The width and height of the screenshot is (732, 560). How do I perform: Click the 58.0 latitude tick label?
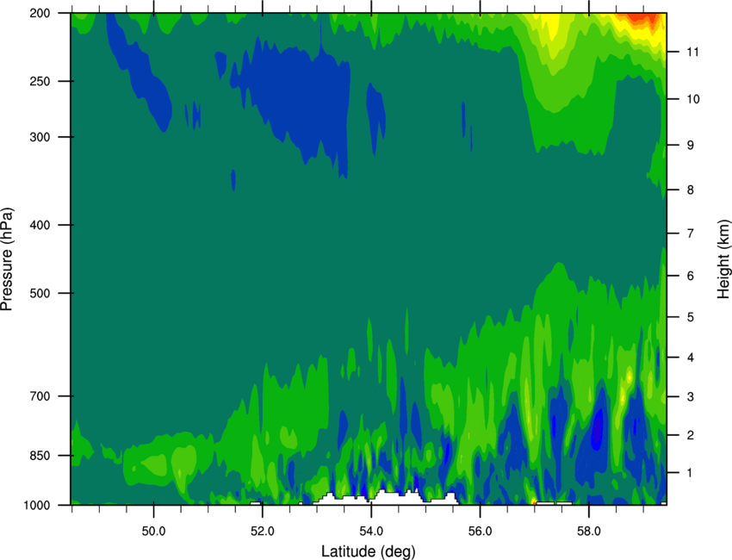point(589,531)
